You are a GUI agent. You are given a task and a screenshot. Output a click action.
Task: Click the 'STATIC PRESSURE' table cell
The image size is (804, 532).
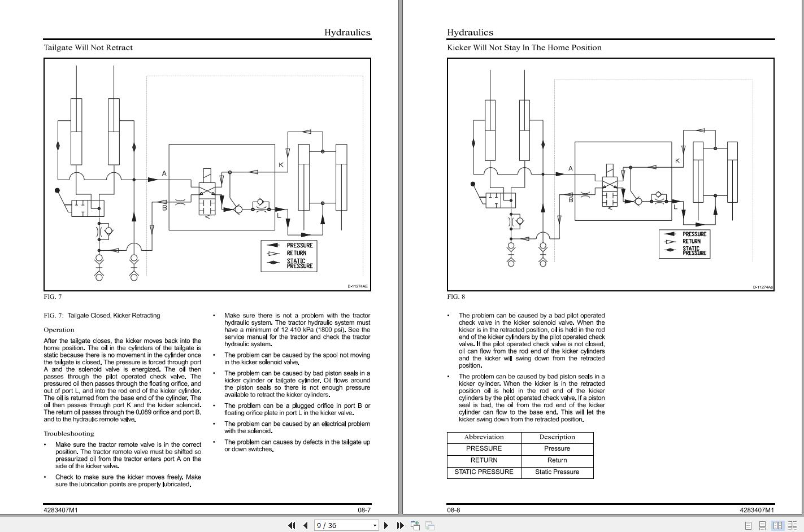pos(484,472)
